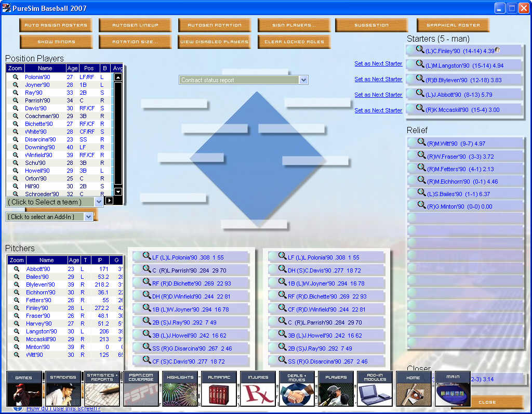Open ESPN.com Coverage tile
The width and height of the screenshot is (532, 414).
(141, 389)
